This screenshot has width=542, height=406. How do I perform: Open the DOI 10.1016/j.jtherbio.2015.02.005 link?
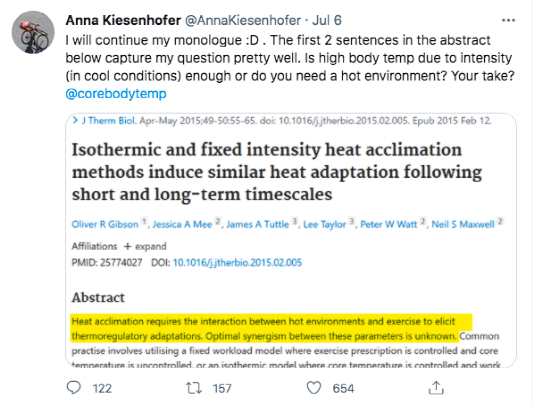[x=237, y=263]
